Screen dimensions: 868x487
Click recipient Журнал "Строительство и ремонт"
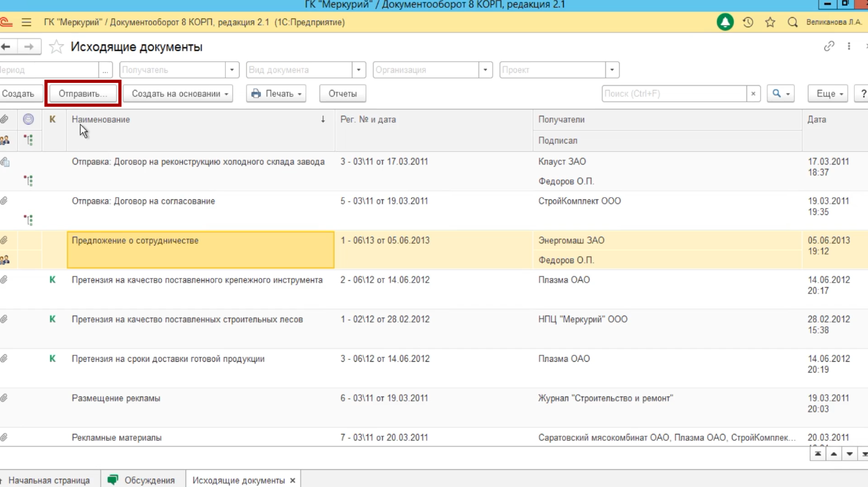pos(605,398)
